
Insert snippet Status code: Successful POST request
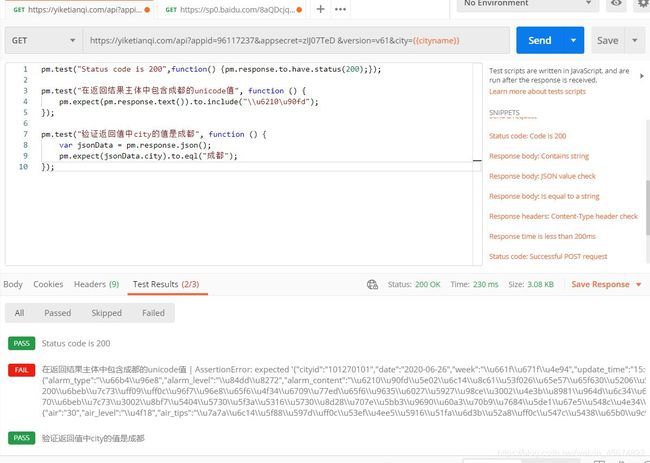(548, 257)
